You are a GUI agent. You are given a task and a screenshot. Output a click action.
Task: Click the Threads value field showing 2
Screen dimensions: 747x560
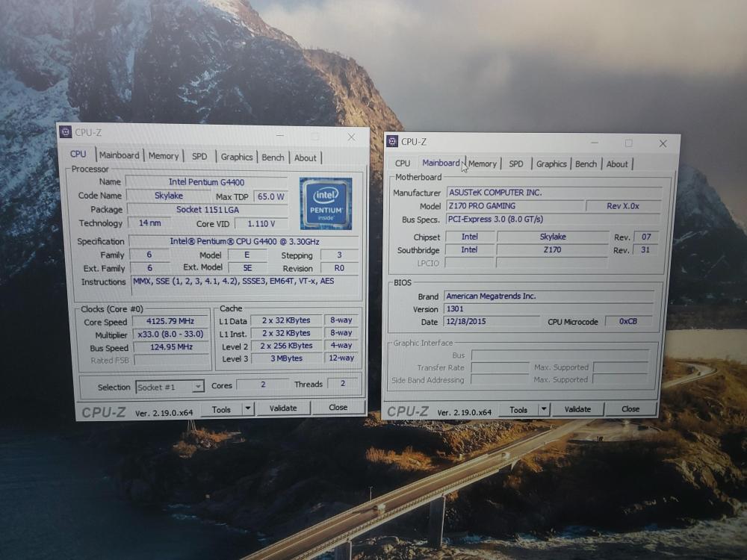(x=343, y=383)
